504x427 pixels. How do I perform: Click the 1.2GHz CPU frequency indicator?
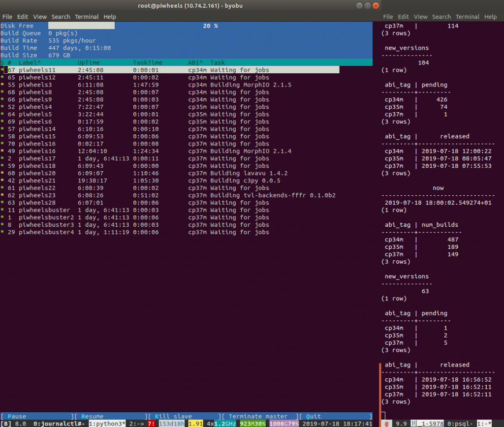[x=225, y=424]
